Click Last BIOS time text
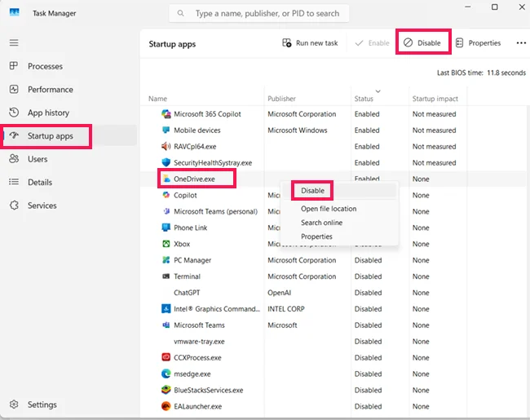The height and width of the screenshot is (420, 530). (x=481, y=73)
